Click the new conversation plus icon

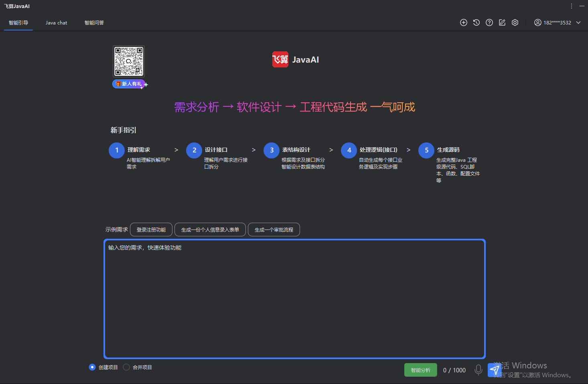tap(463, 22)
